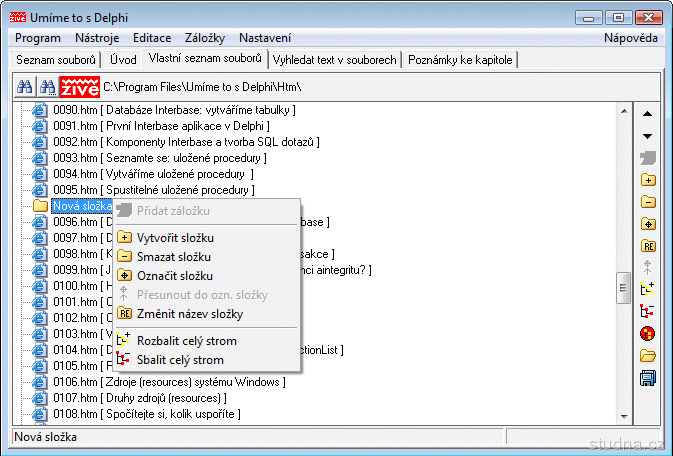
Task: Switch to Vyhledat text v souborech tab
Action: point(334,60)
